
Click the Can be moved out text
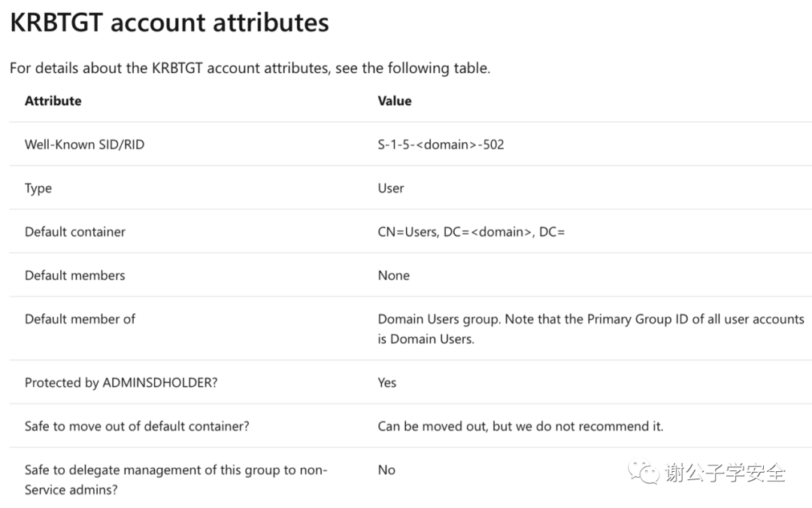point(520,426)
